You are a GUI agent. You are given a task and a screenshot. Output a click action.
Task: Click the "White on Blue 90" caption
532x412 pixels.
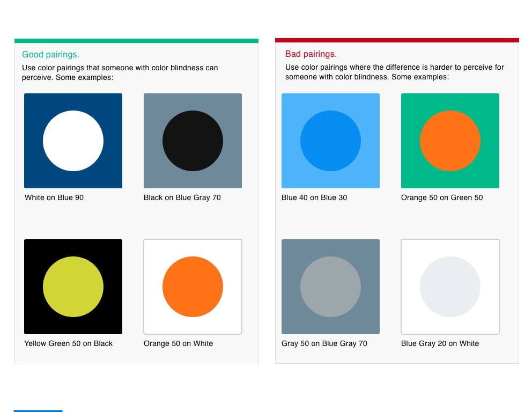(x=54, y=197)
